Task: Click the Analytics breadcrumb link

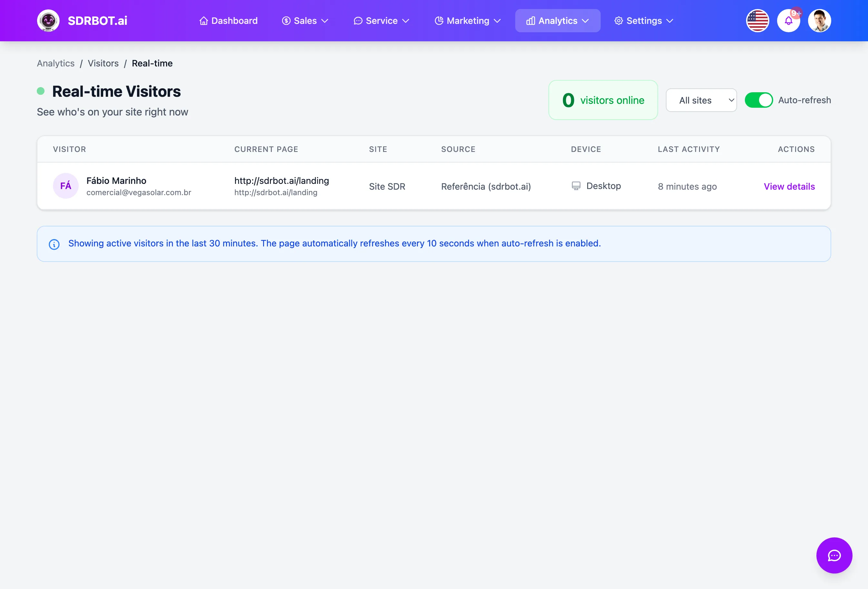Action: point(56,63)
